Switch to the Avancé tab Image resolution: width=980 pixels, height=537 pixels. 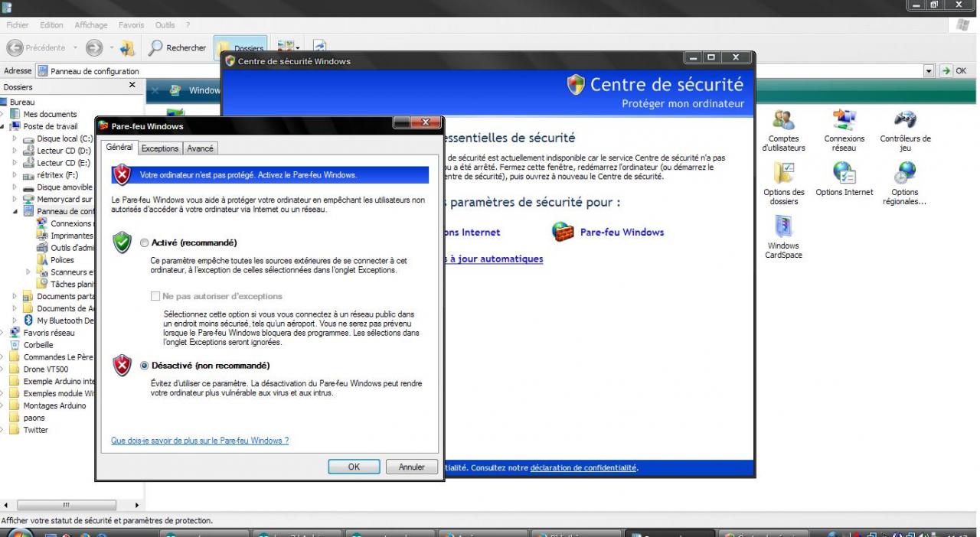click(201, 148)
